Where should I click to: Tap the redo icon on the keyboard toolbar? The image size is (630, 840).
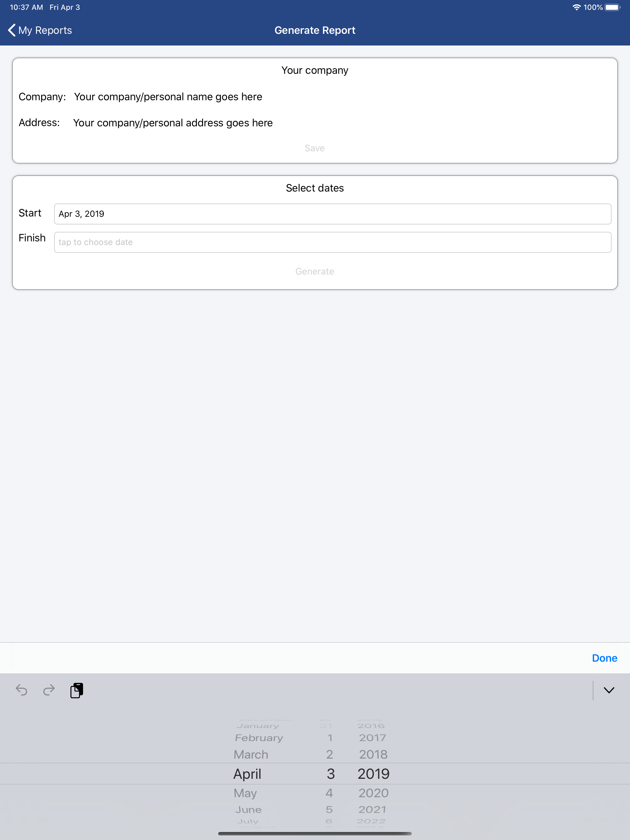tap(49, 690)
